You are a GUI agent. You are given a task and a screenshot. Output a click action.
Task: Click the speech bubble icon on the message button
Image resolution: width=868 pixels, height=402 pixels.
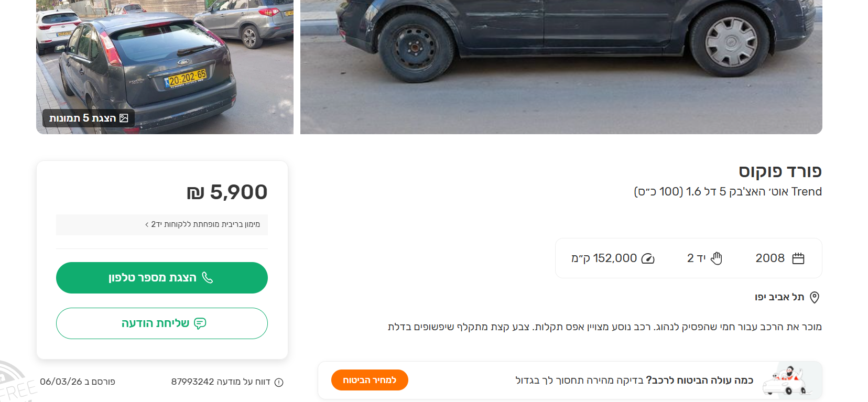[x=201, y=323]
